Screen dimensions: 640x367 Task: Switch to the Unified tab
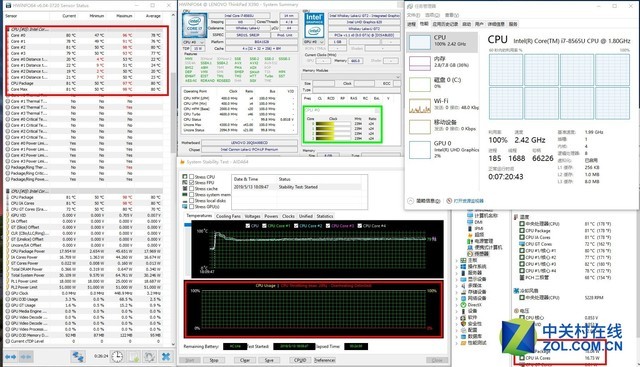pos(306,216)
